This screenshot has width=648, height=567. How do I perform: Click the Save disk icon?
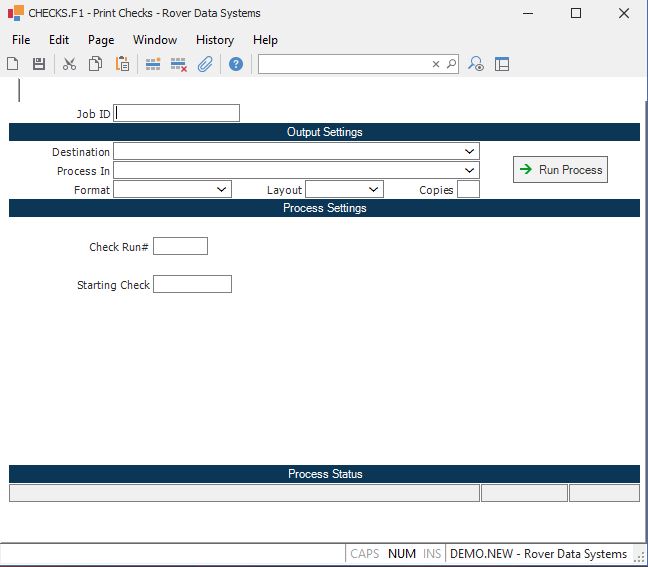point(39,64)
